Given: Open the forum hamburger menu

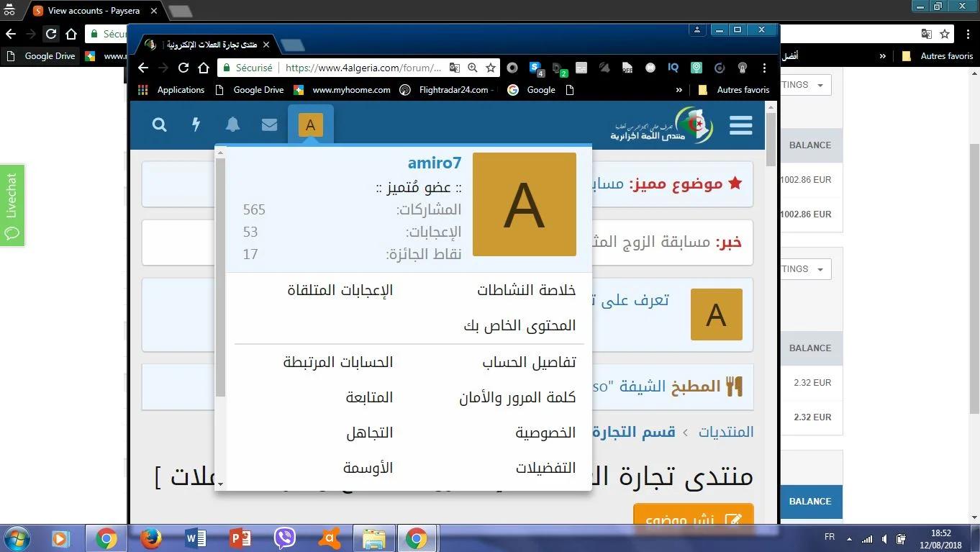Looking at the screenshot, I should pos(740,125).
